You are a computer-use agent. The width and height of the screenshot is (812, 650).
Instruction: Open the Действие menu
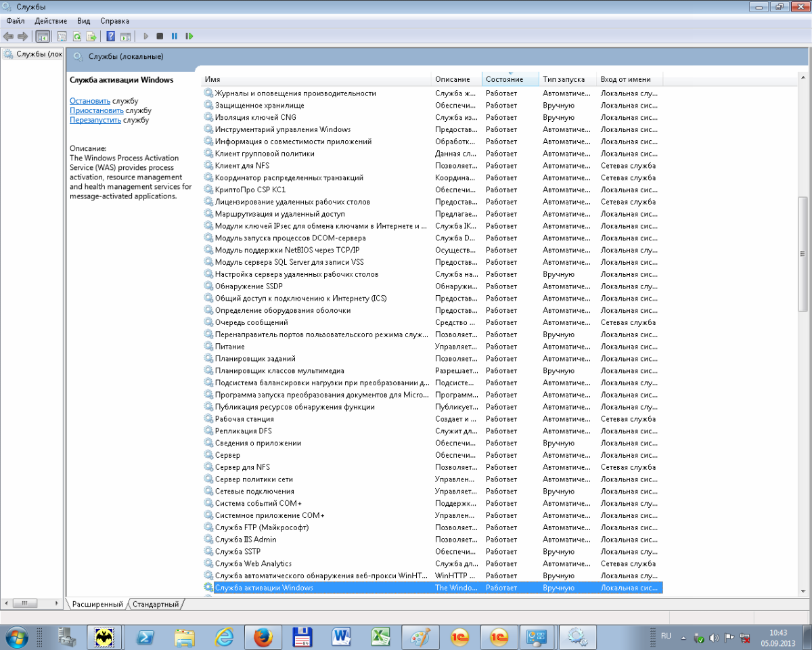point(50,21)
